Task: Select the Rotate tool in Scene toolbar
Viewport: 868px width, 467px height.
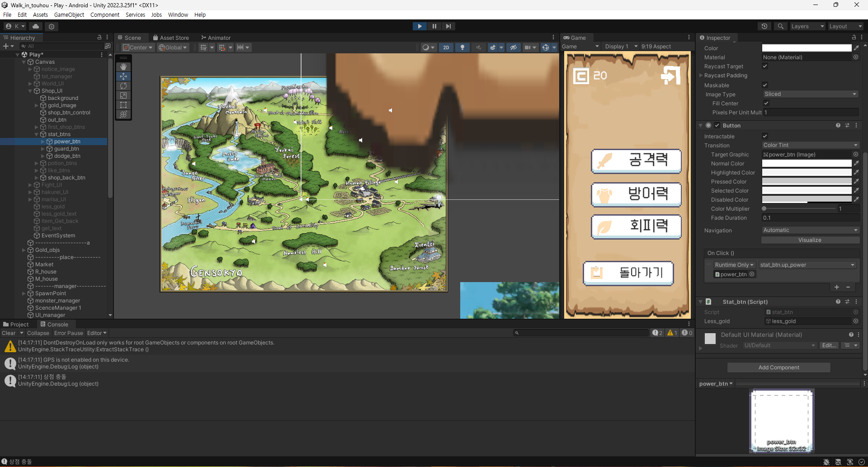Action: click(x=123, y=86)
